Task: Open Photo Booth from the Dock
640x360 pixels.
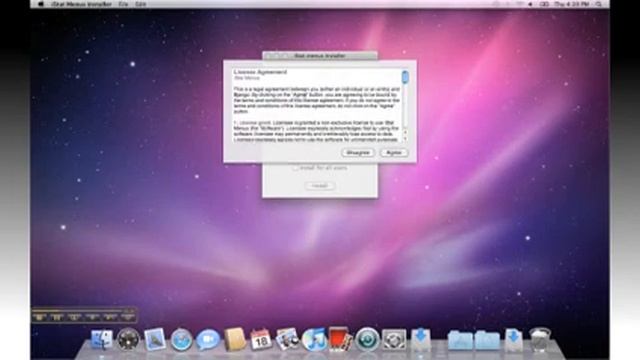Action: click(340, 339)
